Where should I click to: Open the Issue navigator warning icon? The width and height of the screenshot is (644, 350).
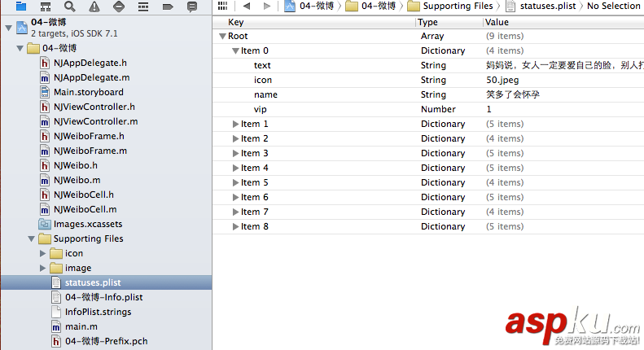(x=94, y=7)
